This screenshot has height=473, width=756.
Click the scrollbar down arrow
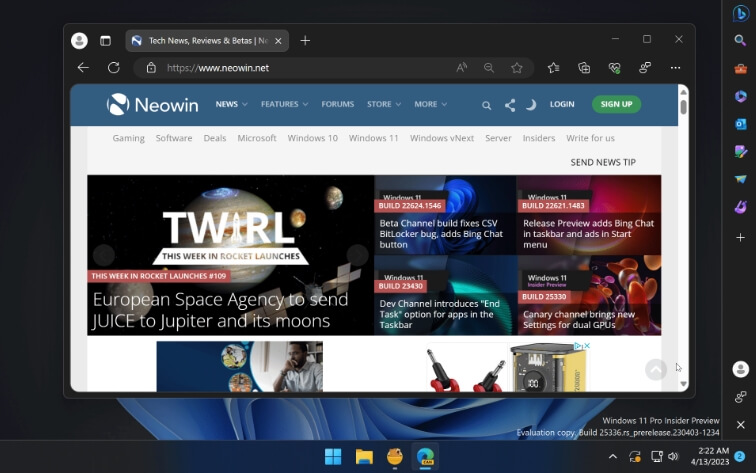click(683, 384)
